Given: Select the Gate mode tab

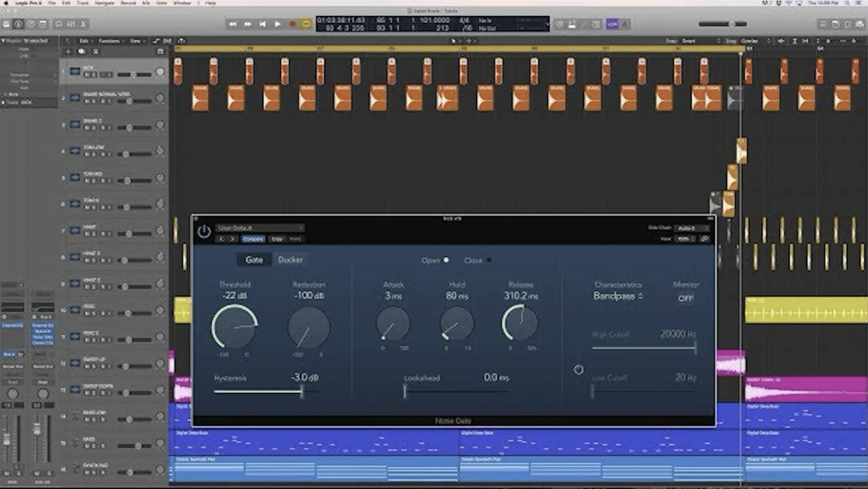Looking at the screenshot, I should [254, 260].
